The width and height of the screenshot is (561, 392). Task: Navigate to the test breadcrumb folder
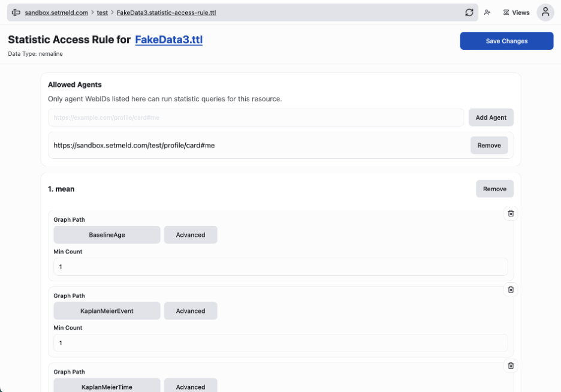[102, 13]
